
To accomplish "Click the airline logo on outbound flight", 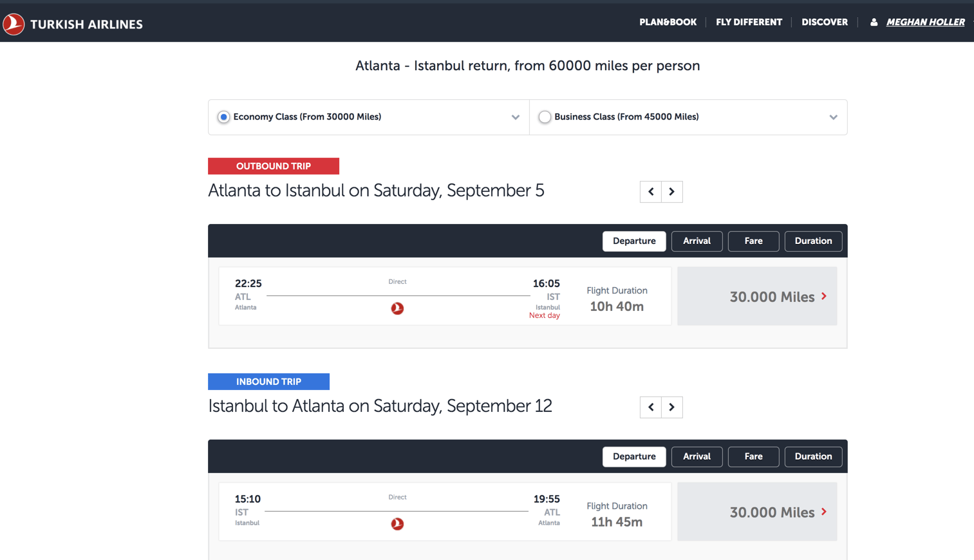I will [397, 308].
